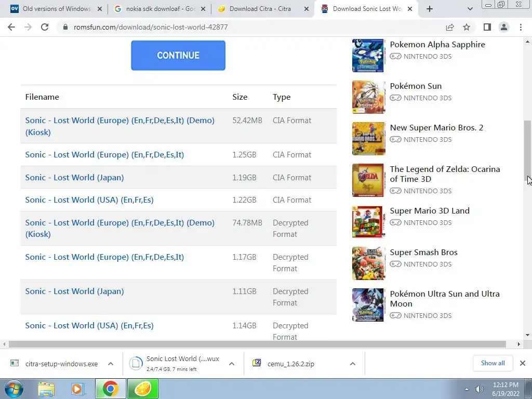This screenshot has width=532, height=399.
Task: Click Show all downloads
Action: [x=493, y=363]
